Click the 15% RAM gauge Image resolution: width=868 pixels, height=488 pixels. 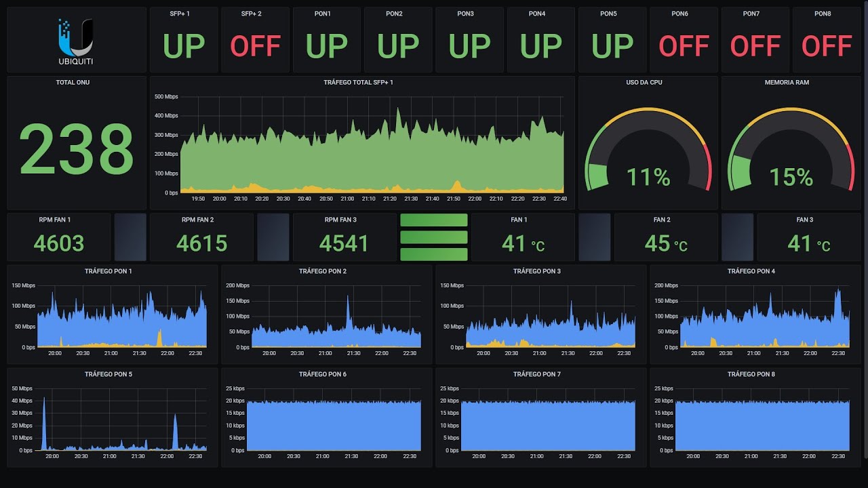pos(791,150)
